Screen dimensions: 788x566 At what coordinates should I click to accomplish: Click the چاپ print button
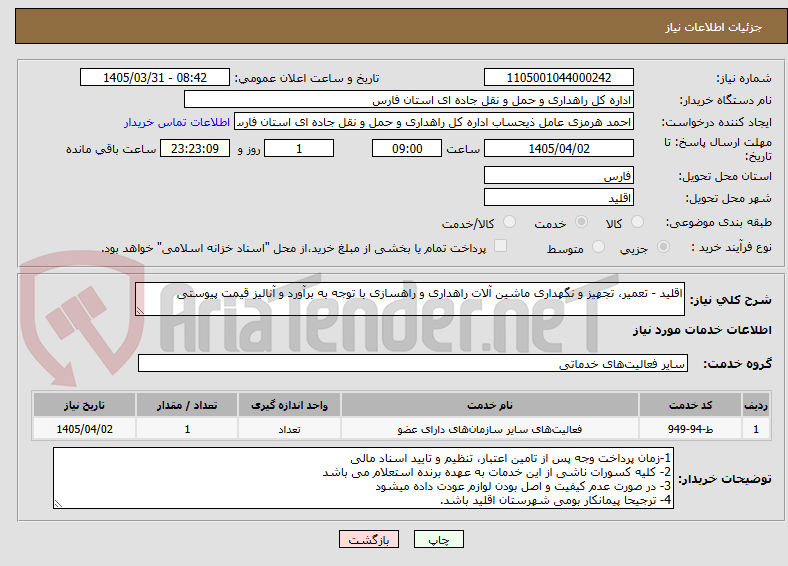point(439,539)
